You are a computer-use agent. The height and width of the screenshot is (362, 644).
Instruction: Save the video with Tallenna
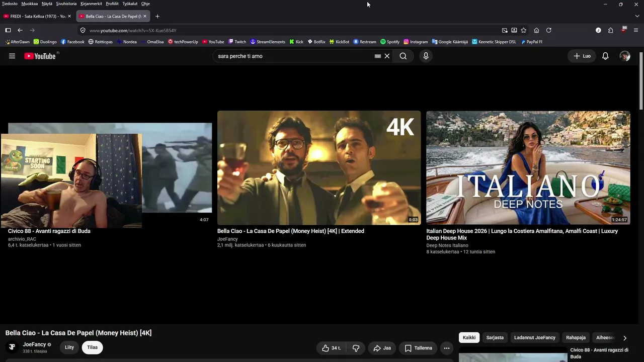[418, 348]
